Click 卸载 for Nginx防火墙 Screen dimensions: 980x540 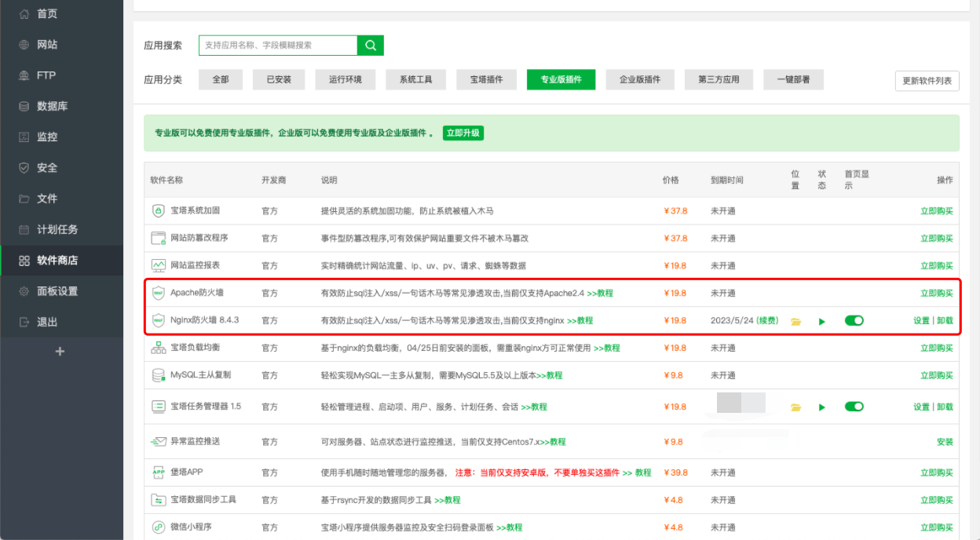point(945,321)
